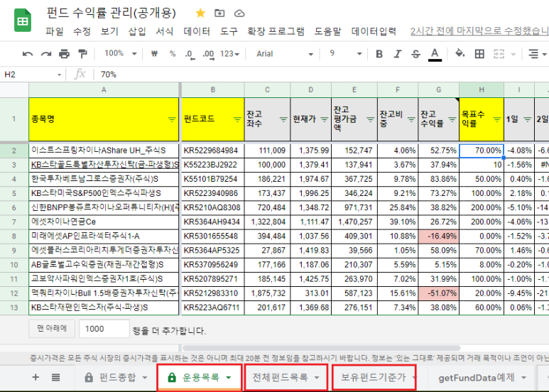Viewport: 549px width, 392px height.
Task: Open filter for 1일 column
Action: (x=528, y=119)
